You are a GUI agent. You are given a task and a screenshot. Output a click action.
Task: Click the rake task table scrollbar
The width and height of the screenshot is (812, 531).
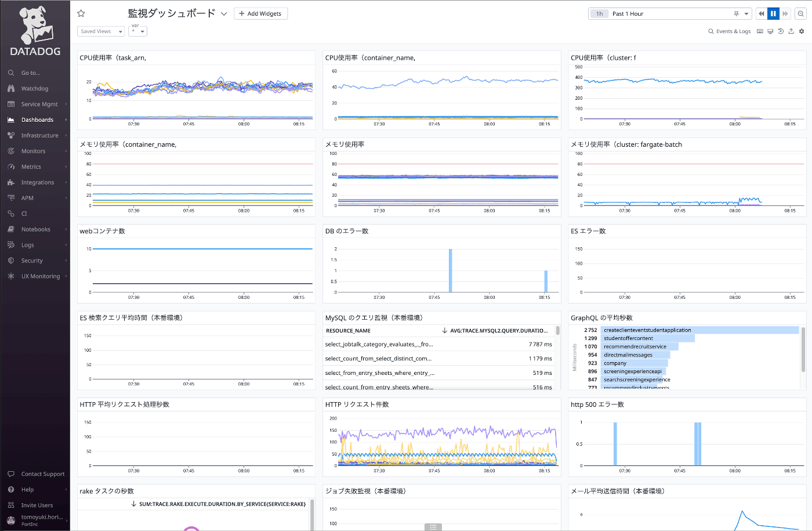pos(313,515)
